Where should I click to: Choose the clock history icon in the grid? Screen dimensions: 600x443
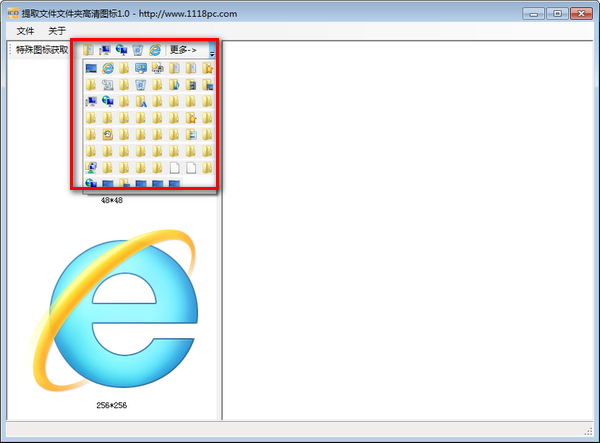tap(108, 134)
